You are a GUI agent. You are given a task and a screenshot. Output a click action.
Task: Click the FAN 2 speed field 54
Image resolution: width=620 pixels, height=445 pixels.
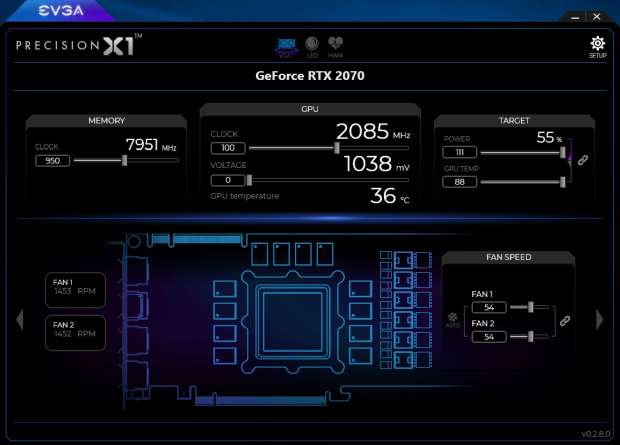pos(489,337)
